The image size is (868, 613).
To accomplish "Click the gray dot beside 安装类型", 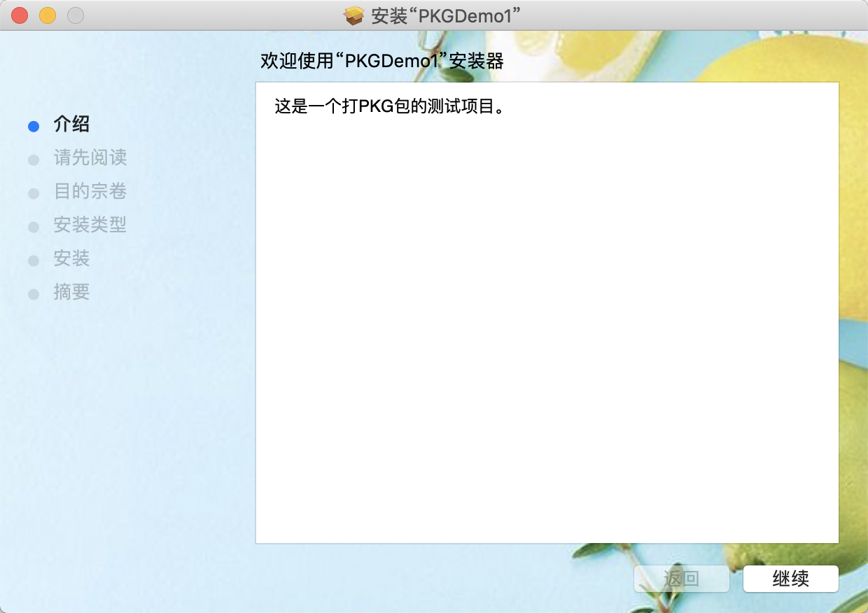I will pyautogui.click(x=34, y=226).
